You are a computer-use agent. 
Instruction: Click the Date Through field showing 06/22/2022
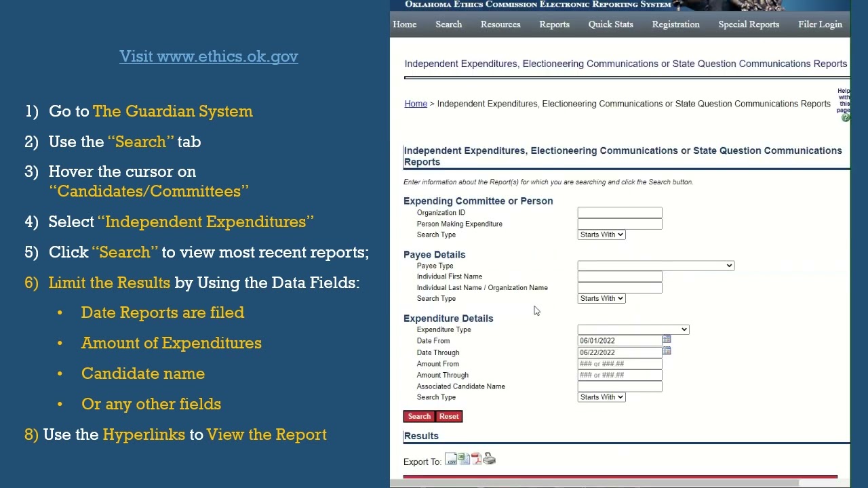point(620,352)
